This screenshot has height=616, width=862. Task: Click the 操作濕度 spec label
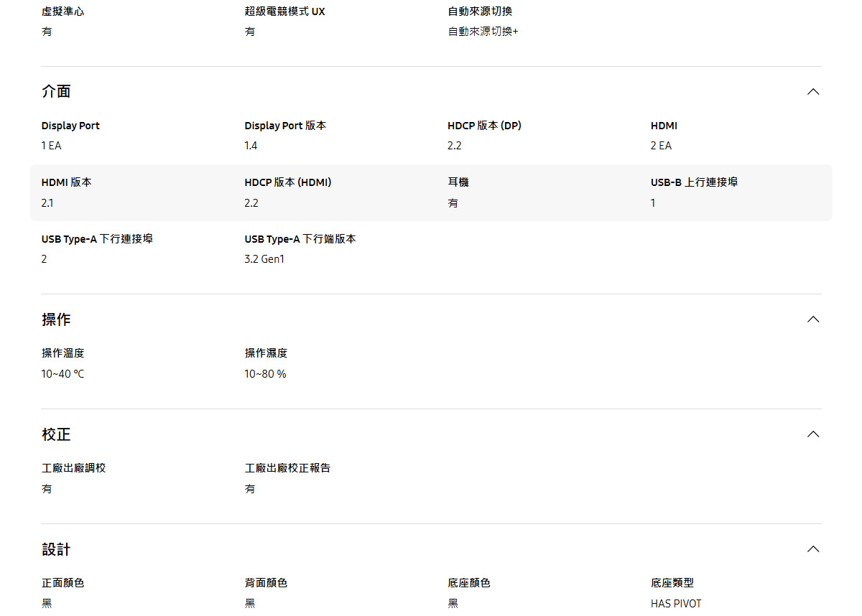tap(265, 353)
